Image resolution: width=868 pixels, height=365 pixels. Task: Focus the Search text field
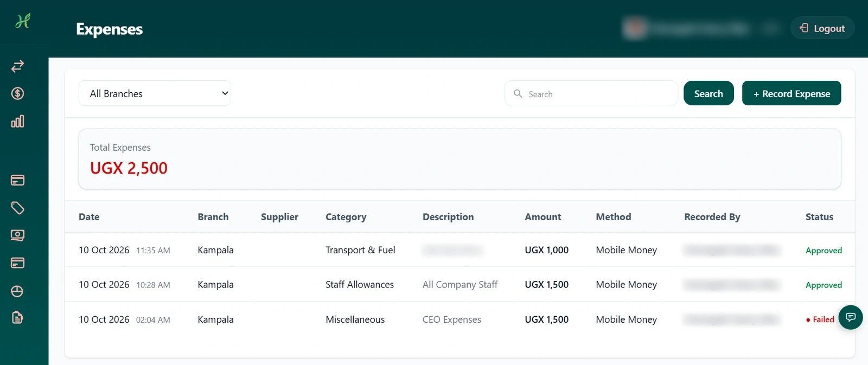[x=591, y=93]
